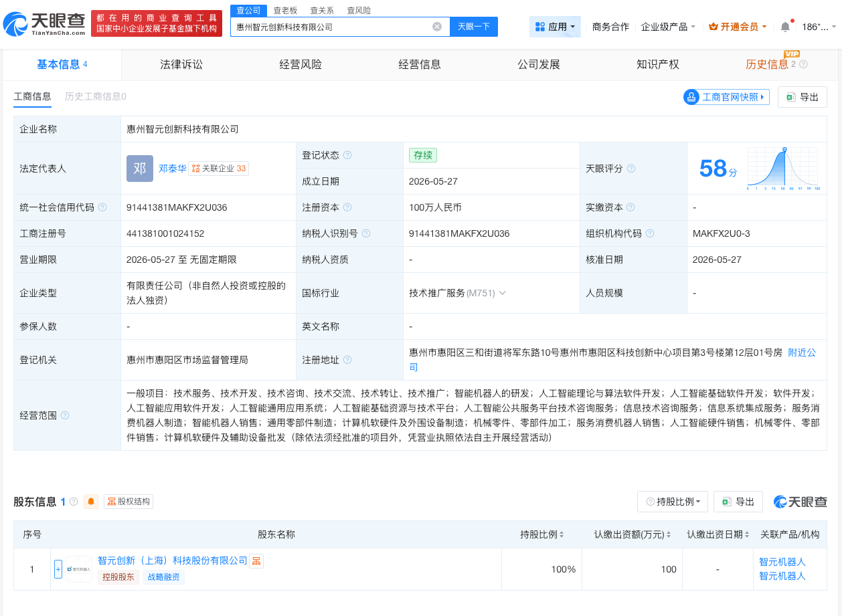Open 持股比例 filter dropdown in shareholder section
Viewport: 842px width, 616px height.
tap(673, 502)
